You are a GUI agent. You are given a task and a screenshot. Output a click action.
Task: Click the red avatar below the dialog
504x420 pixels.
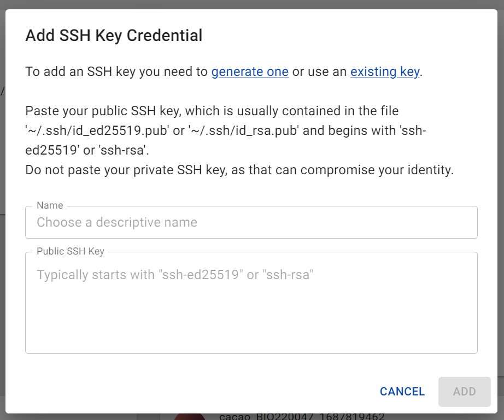click(190, 417)
